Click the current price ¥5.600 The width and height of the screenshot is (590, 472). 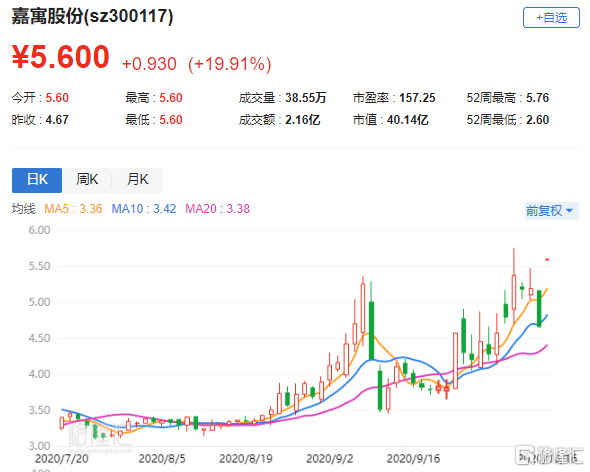point(61,57)
